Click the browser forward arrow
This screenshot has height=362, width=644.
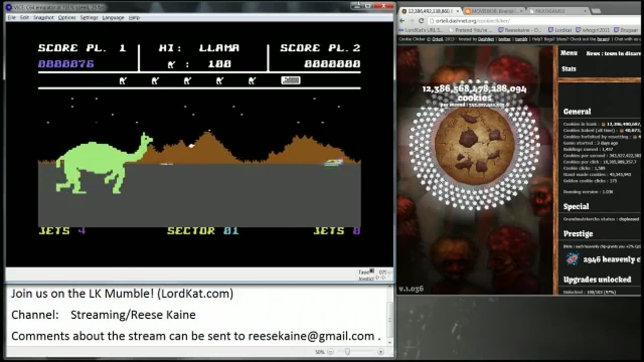[x=412, y=21]
